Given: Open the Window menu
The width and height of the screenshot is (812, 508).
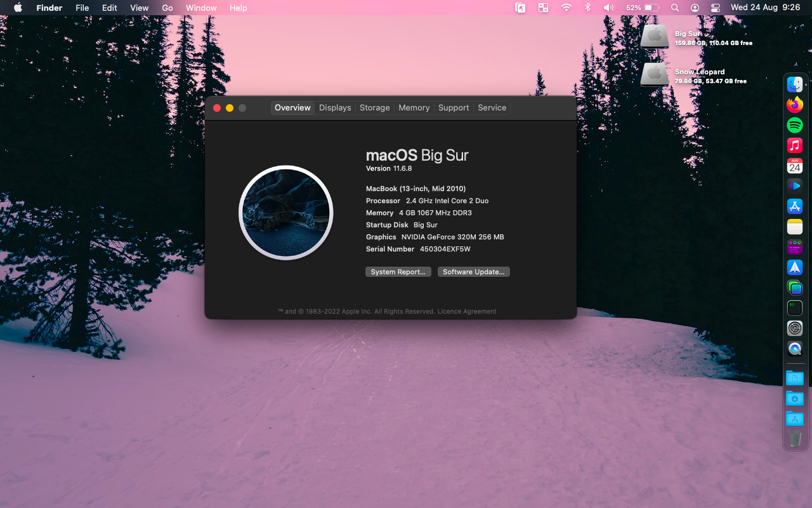Looking at the screenshot, I should pyautogui.click(x=201, y=8).
